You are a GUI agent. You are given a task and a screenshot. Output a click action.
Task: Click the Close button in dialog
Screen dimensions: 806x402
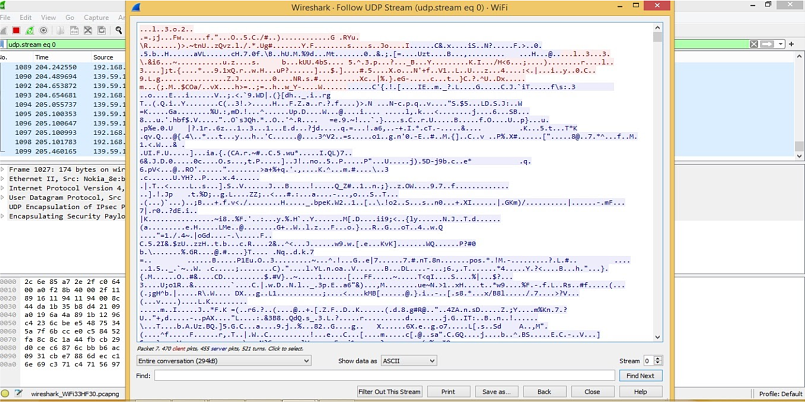coord(592,392)
